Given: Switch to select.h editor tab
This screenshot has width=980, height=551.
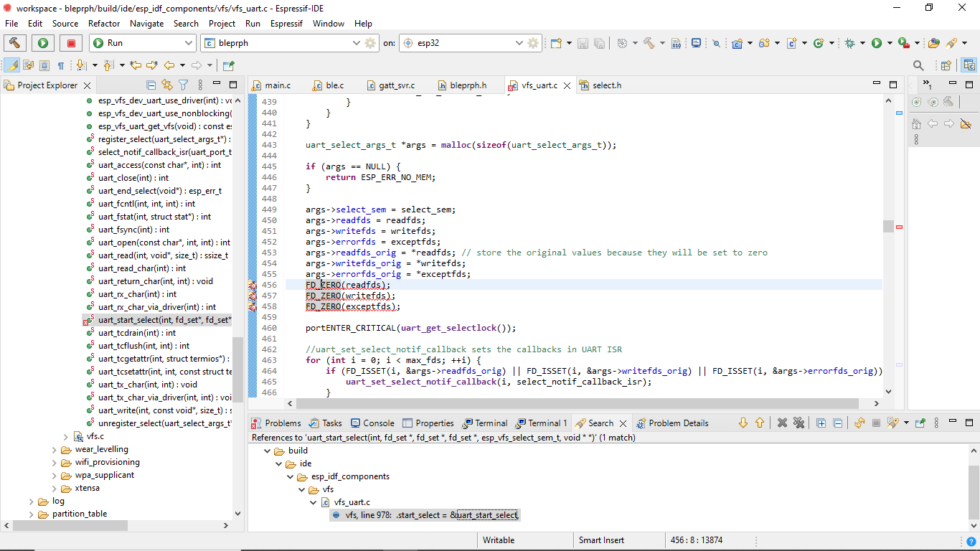Looking at the screenshot, I should click(x=600, y=85).
